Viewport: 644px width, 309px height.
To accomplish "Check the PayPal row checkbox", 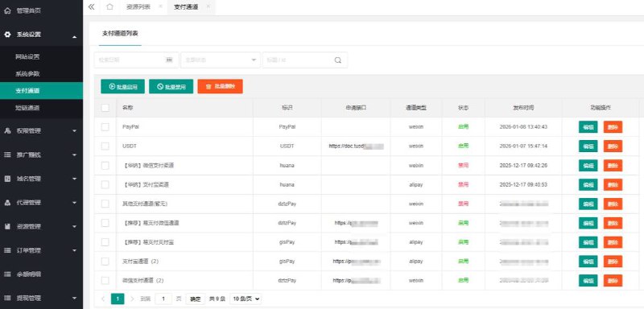I will coord(105,127).
